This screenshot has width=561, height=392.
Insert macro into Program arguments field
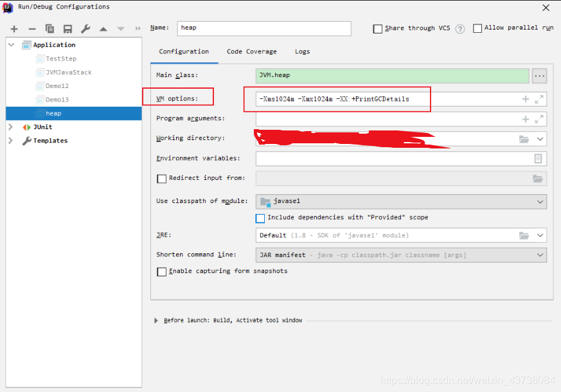click(x=526, y=119)
